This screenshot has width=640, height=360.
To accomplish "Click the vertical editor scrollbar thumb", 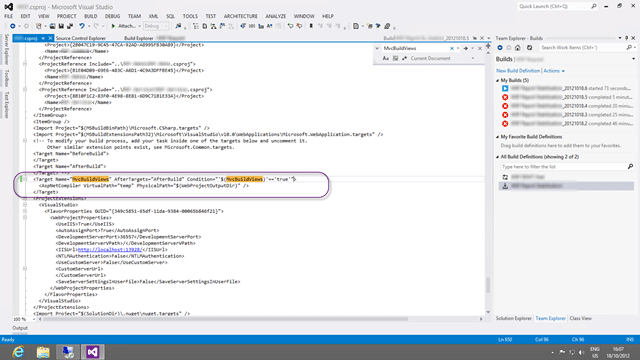I will point(488,285).
